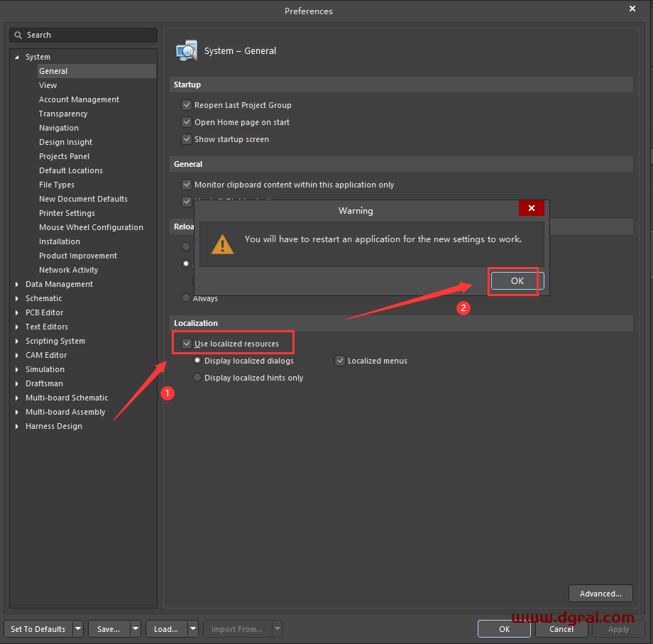This screenshot has width=653, height=644.
Task: Open Projects Panel page
Action: click(64, 156)
